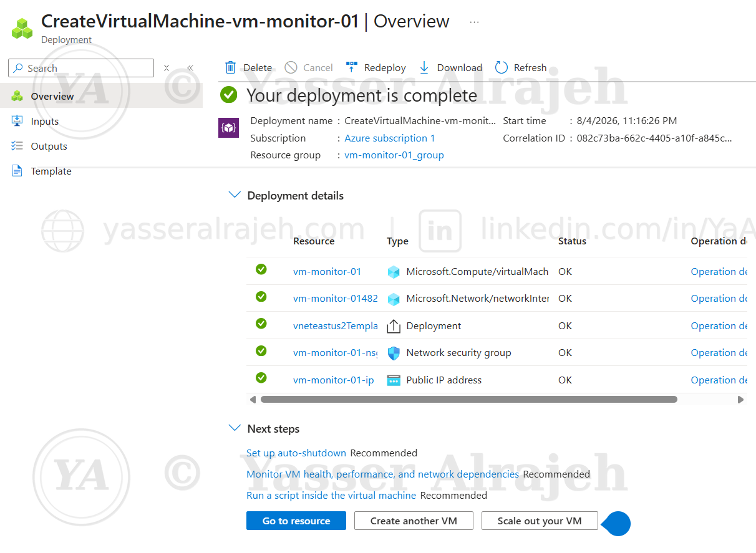756x553 pixels.
Task: Click the Inputs icon in sidebar
Action: (17, 121)
